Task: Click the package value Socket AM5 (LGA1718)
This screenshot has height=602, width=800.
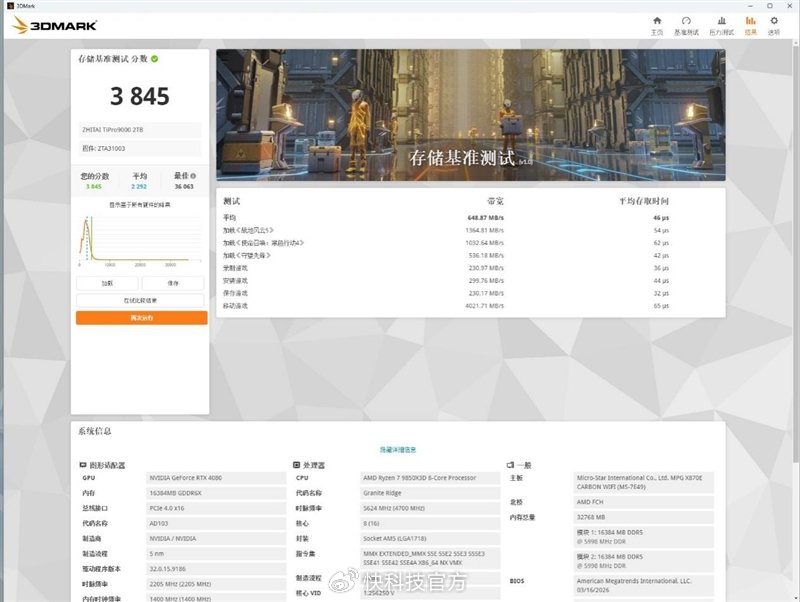Action: coord(430,539)
